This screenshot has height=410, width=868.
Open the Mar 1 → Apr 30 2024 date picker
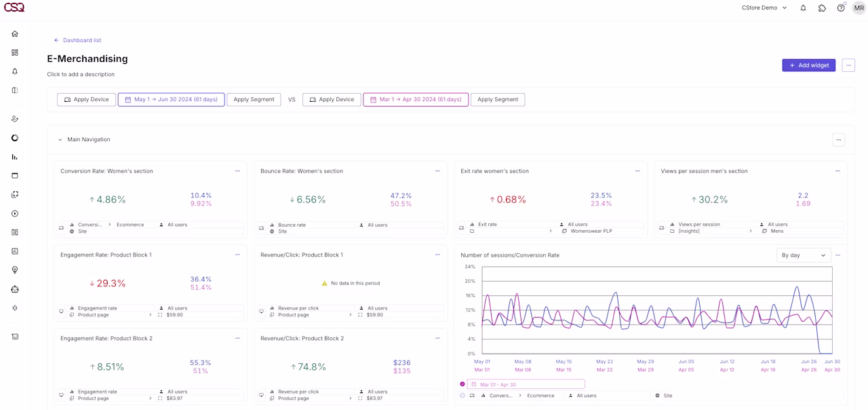click(x=416, y=100)
